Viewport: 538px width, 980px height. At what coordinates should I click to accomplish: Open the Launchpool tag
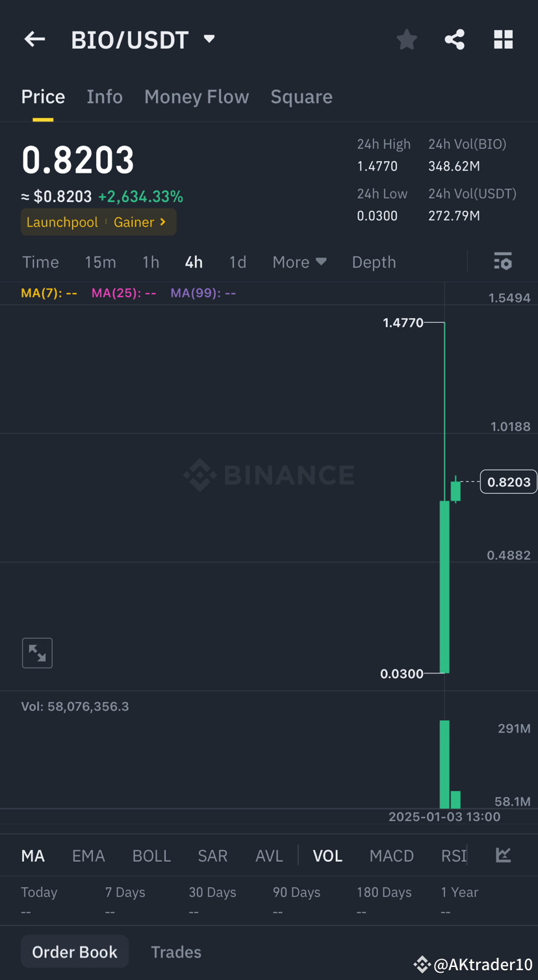pos(62,222)
